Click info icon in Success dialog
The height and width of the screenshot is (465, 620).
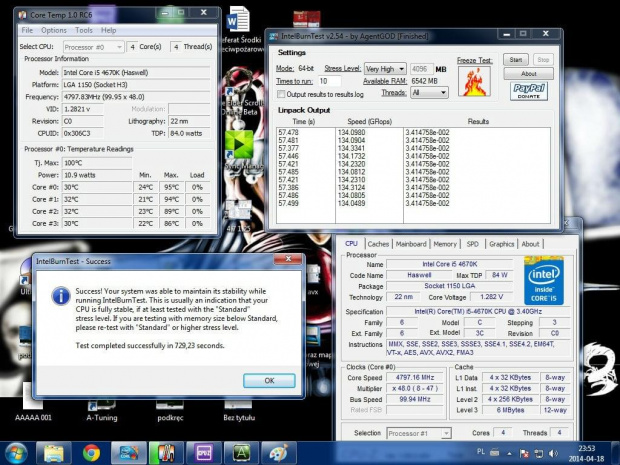[61, 296]
